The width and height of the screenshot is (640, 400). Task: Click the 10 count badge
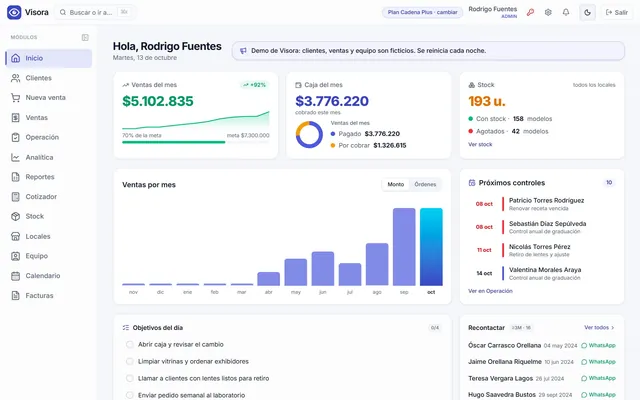(x=609, y=182)
